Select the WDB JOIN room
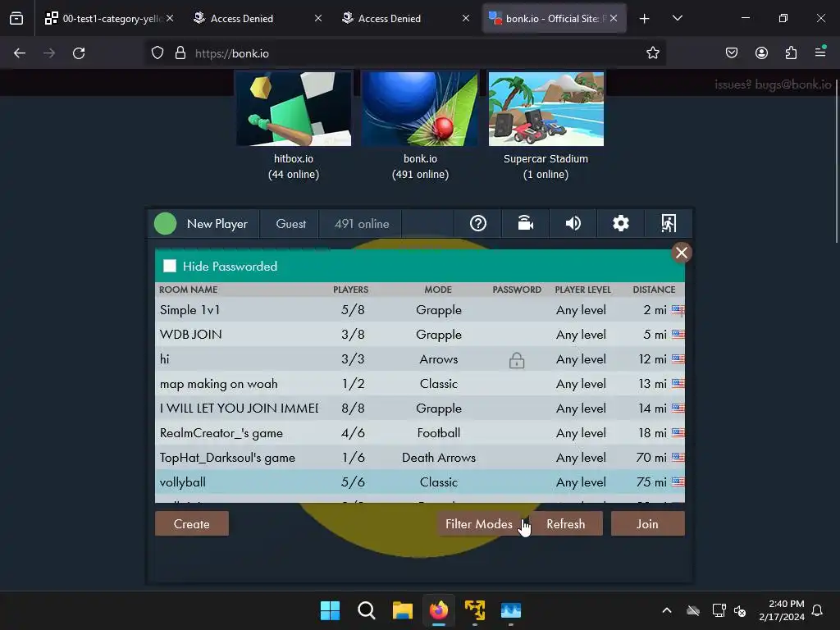Viewport: 840px width, 630px height. (420, 335)
